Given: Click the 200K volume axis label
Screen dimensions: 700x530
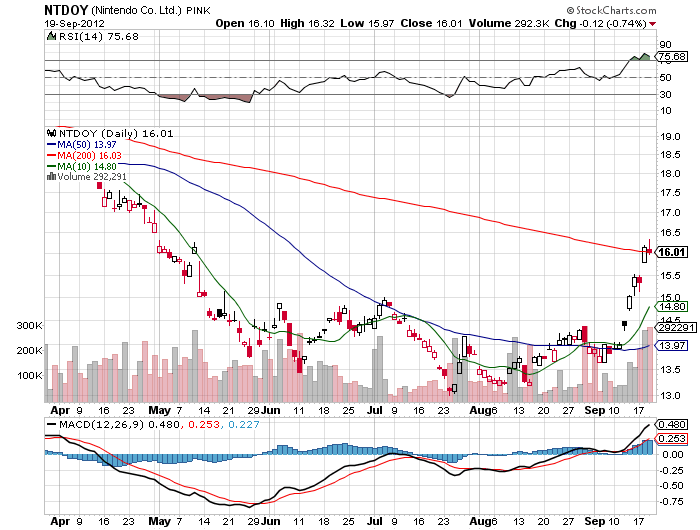Looking at the screenshot, I should pyautogui.click(x=29, y=351).
